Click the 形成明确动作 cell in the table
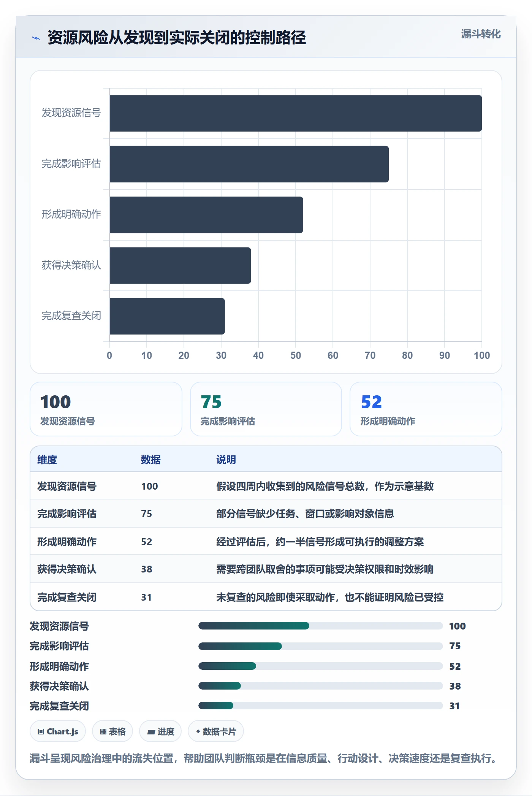This screenshot has width=532, height=796. 67,542
